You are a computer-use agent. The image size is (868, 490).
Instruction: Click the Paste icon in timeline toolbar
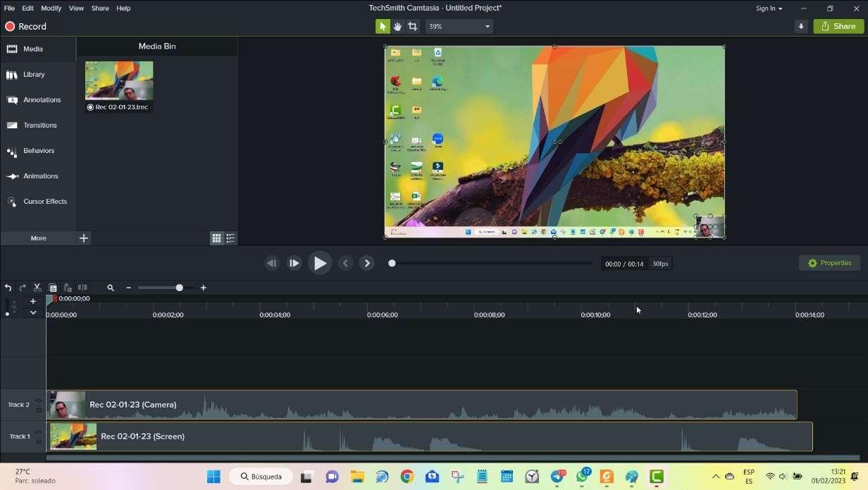(x=68, y=288)
